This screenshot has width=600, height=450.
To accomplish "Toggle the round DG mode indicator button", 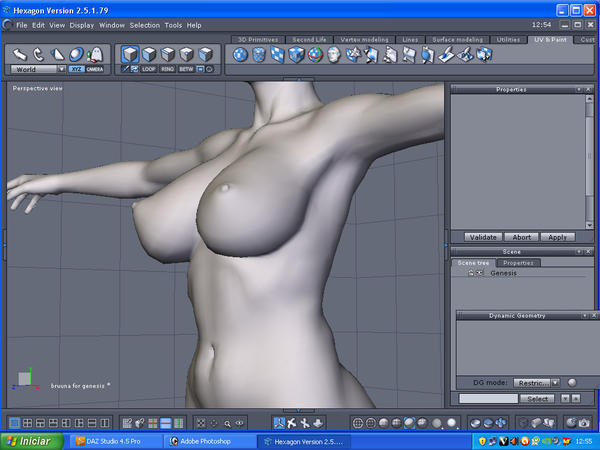I will 571,382.
